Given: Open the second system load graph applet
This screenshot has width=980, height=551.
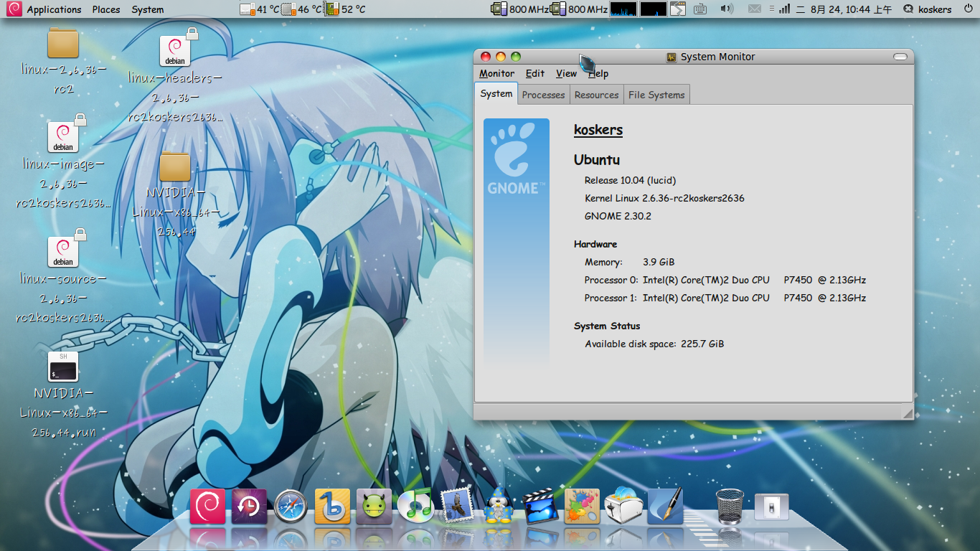Looking at the screenshot, I should (x=653, y=9).
